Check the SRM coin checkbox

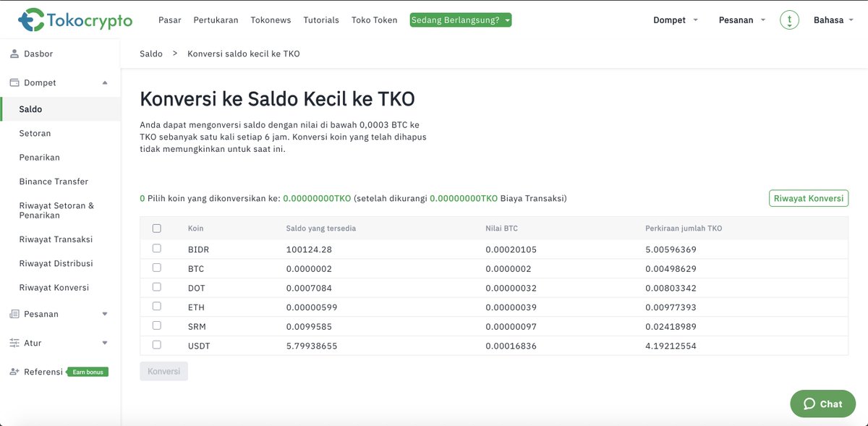tap(157, 326)
